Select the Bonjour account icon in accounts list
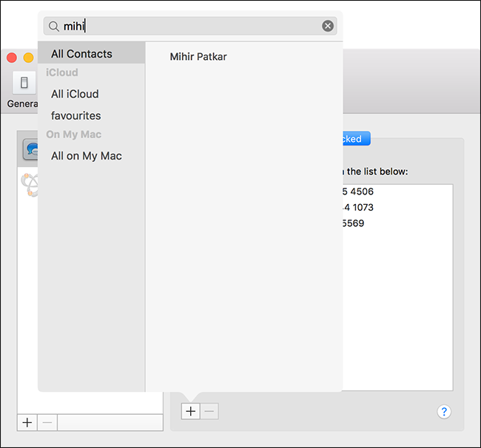 (30, 185)
